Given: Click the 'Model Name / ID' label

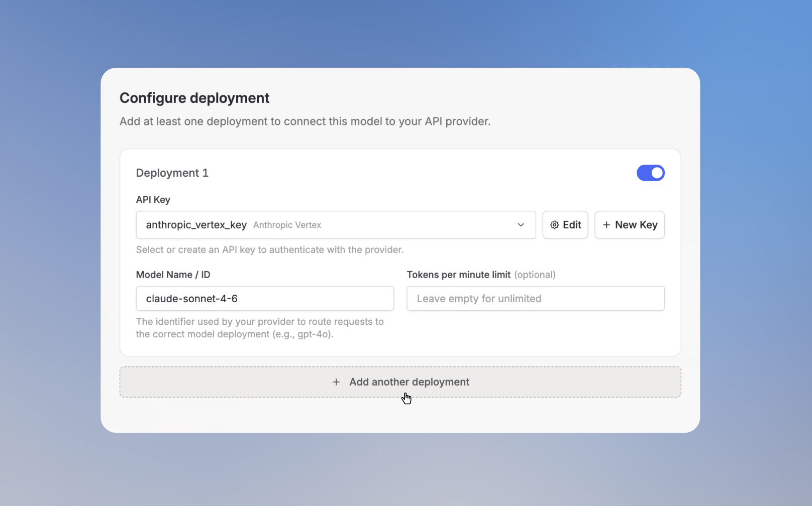Looking at the screenshot, I should (x=173, y=275).
